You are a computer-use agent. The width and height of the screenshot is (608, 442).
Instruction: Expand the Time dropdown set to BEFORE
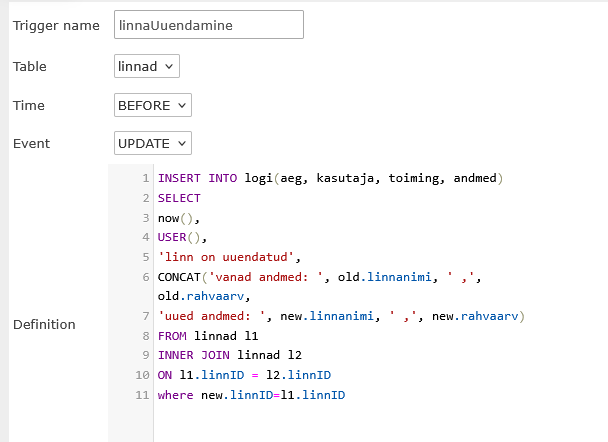tap(153, 105)
